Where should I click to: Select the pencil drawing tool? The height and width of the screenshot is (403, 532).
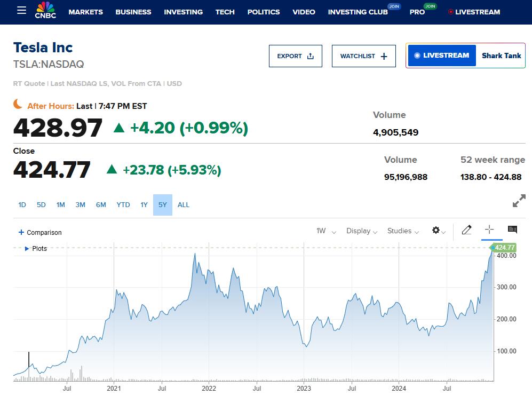click(466, 230)
